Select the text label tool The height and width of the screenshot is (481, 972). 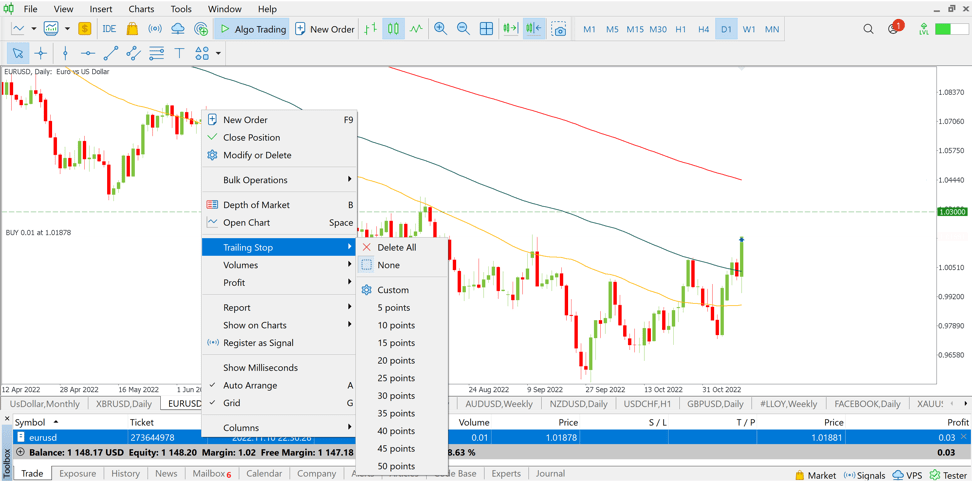coord(180,53)
